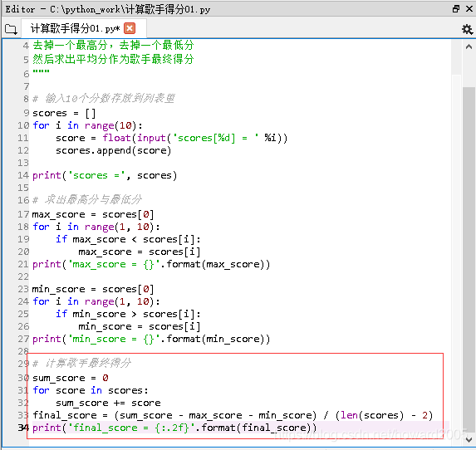Screen dimensions: 476x450
Task: Click 'sum_score = 0' on line 30
Action: pyautogui.click(x=71, y=378)
